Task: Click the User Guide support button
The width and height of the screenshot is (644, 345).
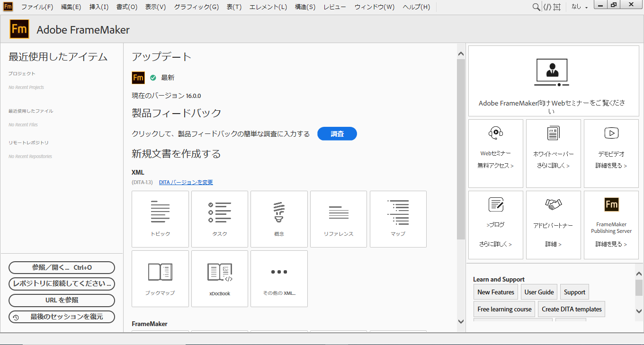Action: tap(539, 292)
